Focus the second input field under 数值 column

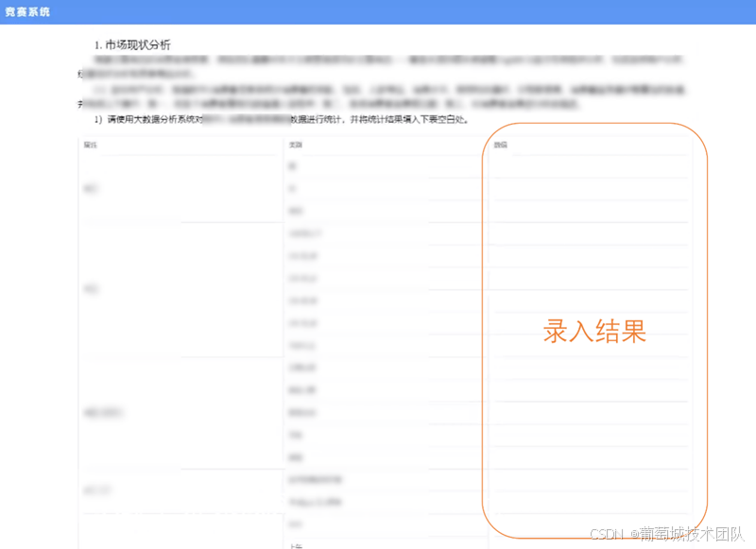point(590,189)
